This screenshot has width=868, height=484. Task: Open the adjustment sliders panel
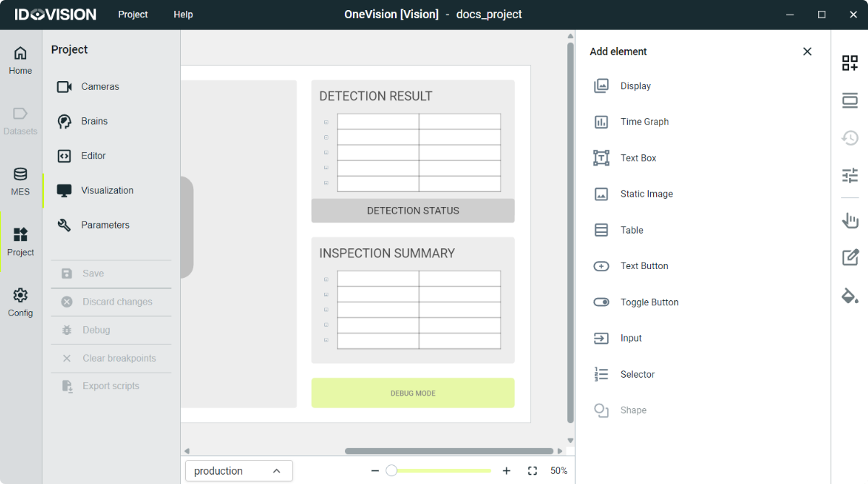850,175
